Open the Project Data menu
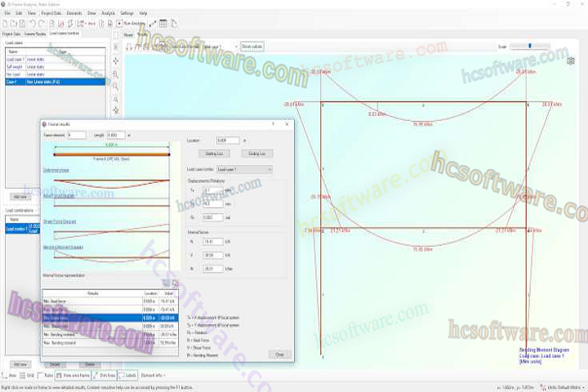 point(51,13)
